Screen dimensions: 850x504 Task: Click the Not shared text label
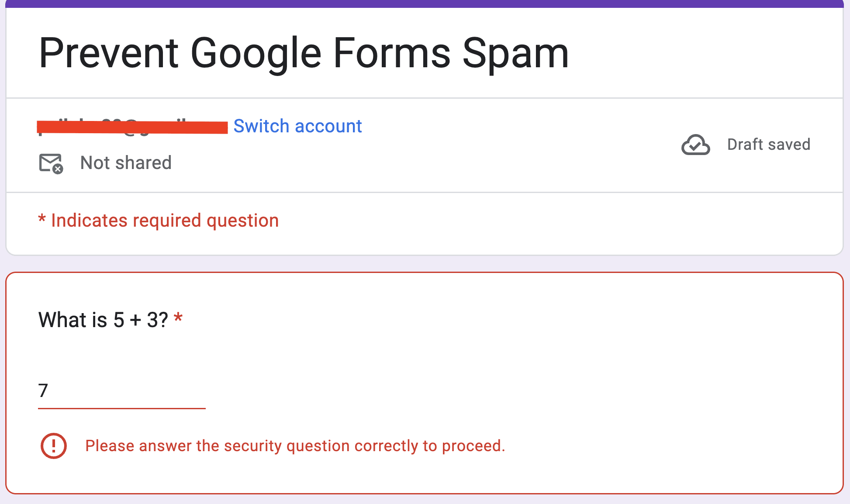pos(125,163)
